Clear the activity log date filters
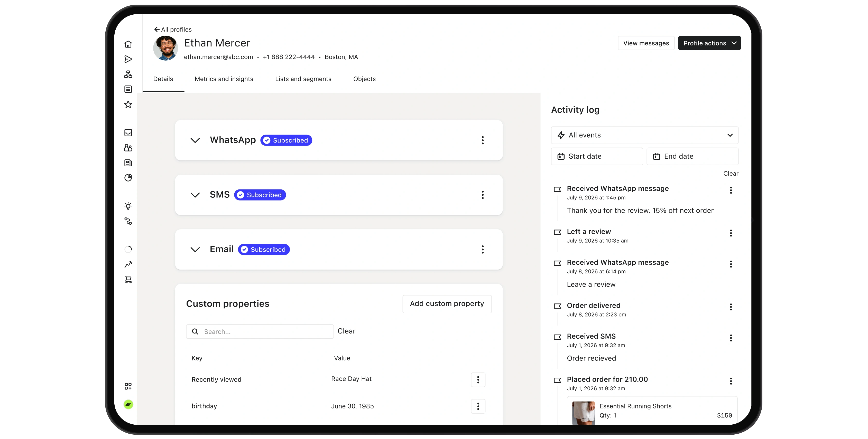This screenshot has height=439, width=868. [x=731, y=174]
